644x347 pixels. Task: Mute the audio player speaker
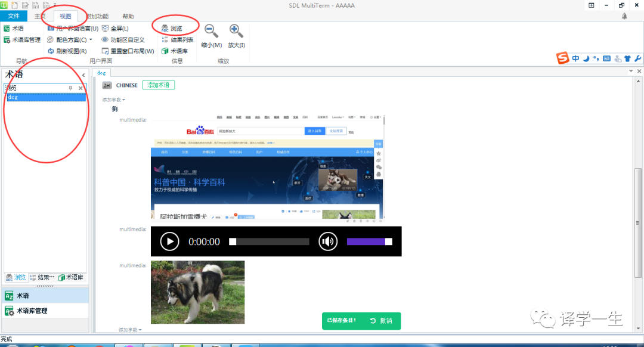click(x=328, y=241)
